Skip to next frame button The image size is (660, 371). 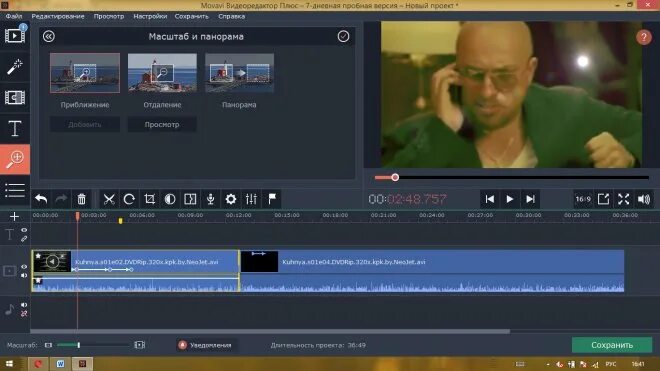click(530, 199)
